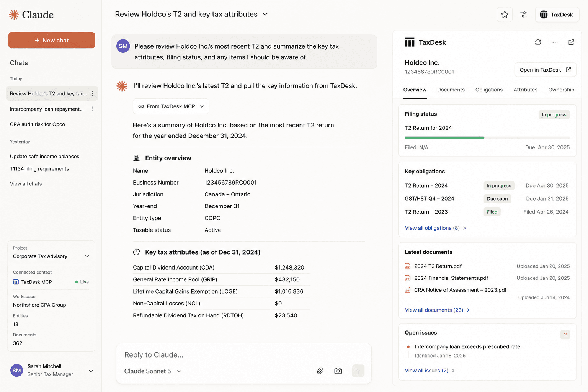The height and width of the screenshot is (392, 588).
Task: Switch to the Attributes tab
Action: 525,90
